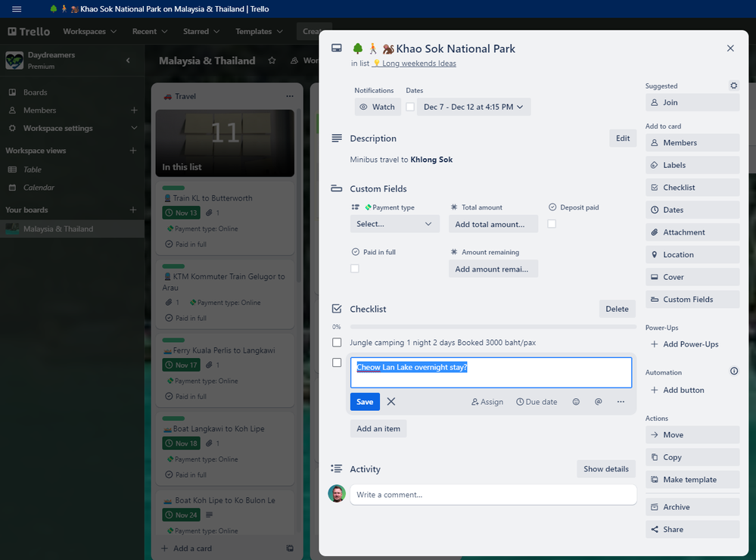756x560 pixels.
Task: Toggle the due date complete checkbox
Action: coord(410,107)
